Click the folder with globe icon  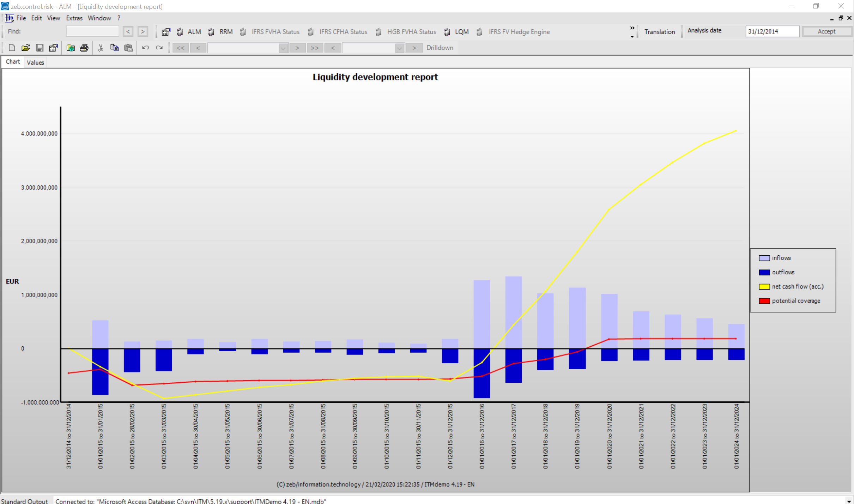71,48
